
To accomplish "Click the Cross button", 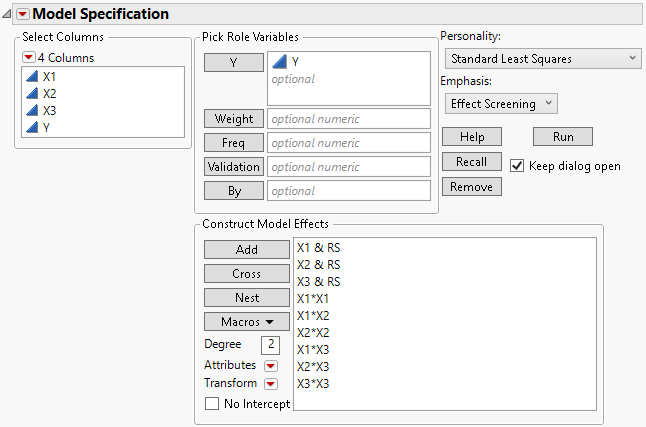I will (247, 274).
